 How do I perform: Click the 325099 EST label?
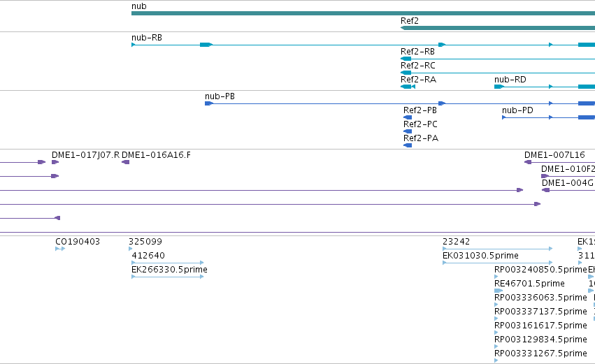(x=145, y=242)
